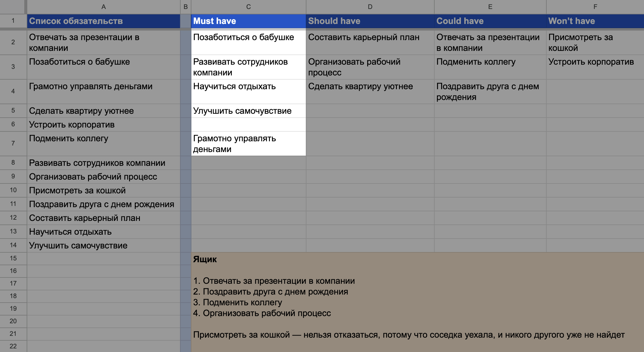Click 'Позаботиться о бабушке' under Must have

click(x=249, y=43)
